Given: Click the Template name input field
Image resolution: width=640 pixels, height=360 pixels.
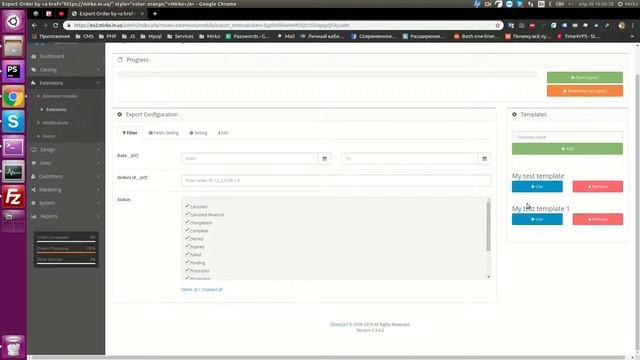Looking at the screenshot, I should (x=567, y=137).
